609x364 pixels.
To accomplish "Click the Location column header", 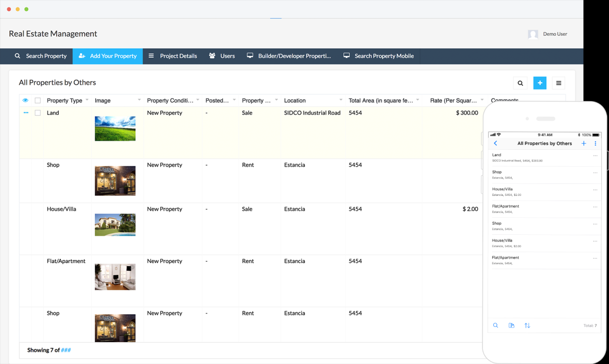I will pos(295,101).
